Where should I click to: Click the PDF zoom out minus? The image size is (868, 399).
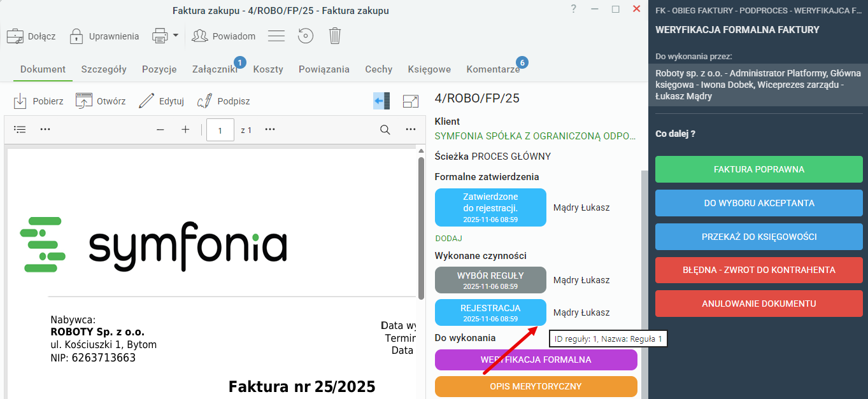pyautogui.click(x=160, y=129)
